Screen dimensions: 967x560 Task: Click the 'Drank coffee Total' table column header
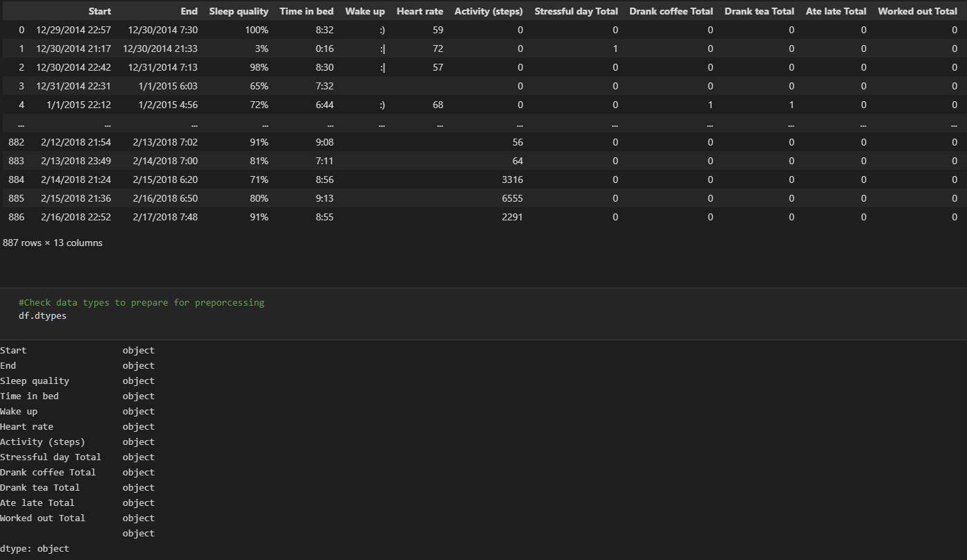(671, 11)
